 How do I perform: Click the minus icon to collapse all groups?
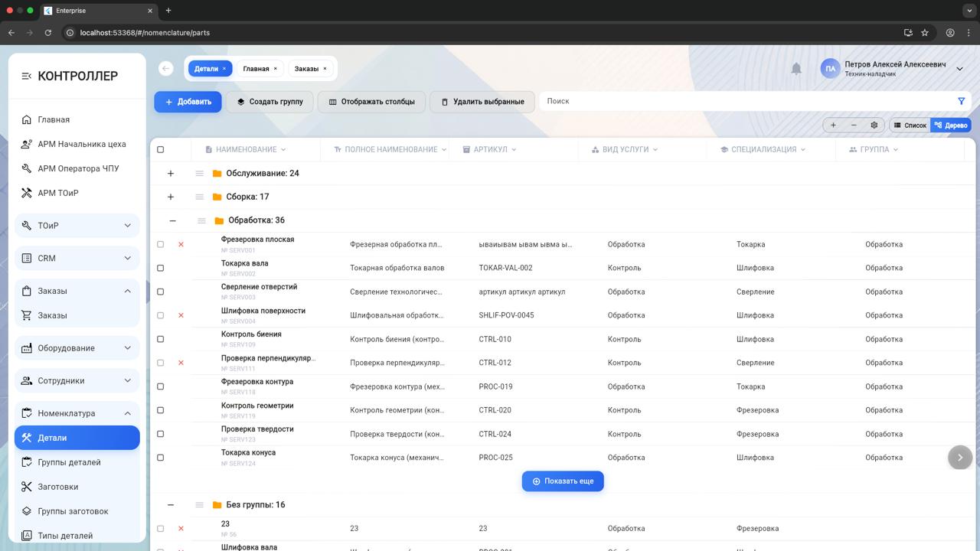(x=854, y=125)
